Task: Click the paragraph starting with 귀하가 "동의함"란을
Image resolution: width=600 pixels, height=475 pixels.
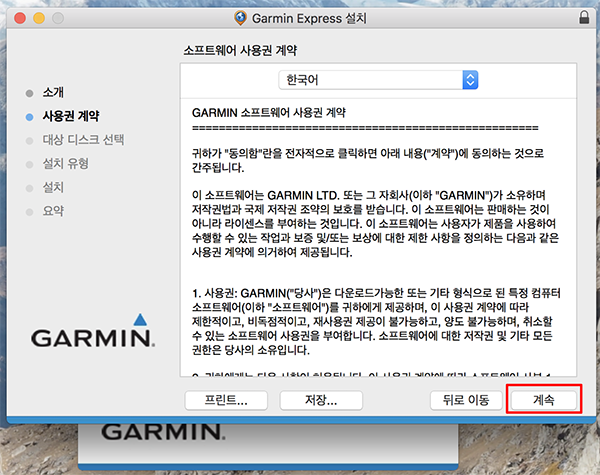Action: coord(368,160)
